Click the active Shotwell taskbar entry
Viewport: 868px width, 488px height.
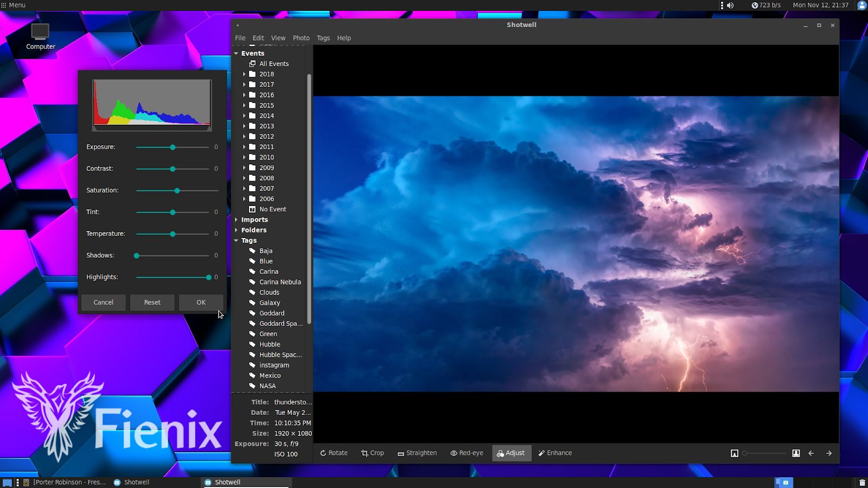click(x=247, y=483)
